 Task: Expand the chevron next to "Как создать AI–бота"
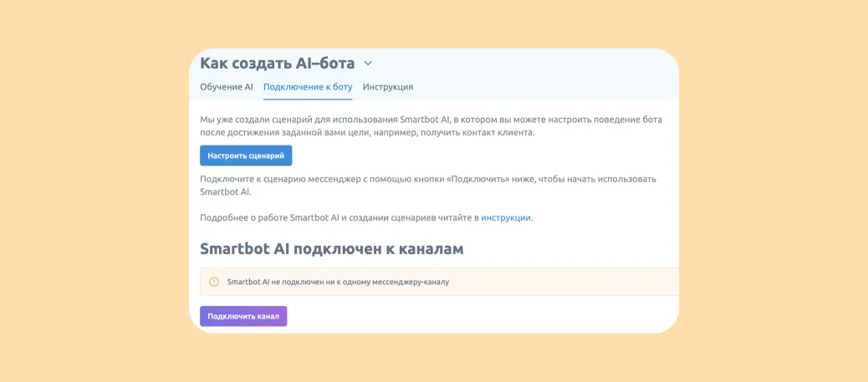click(368, 64)
